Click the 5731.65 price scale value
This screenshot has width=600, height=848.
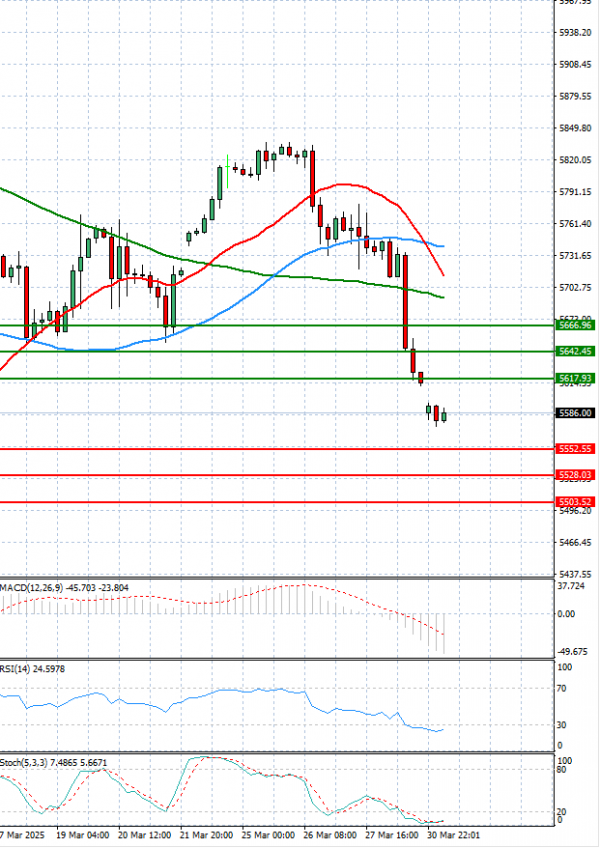pyautogui.click(x=575, y=255)
